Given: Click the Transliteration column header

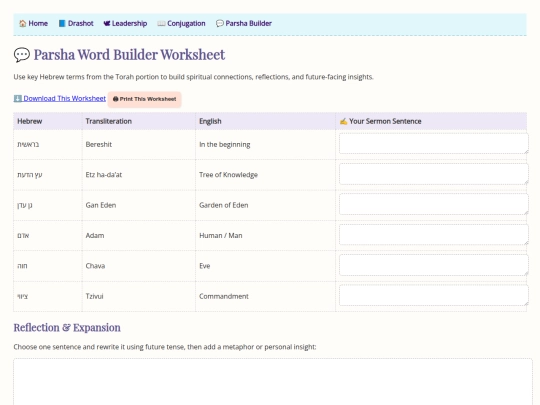Looking at the screenshot, I should tap(139, 121).
